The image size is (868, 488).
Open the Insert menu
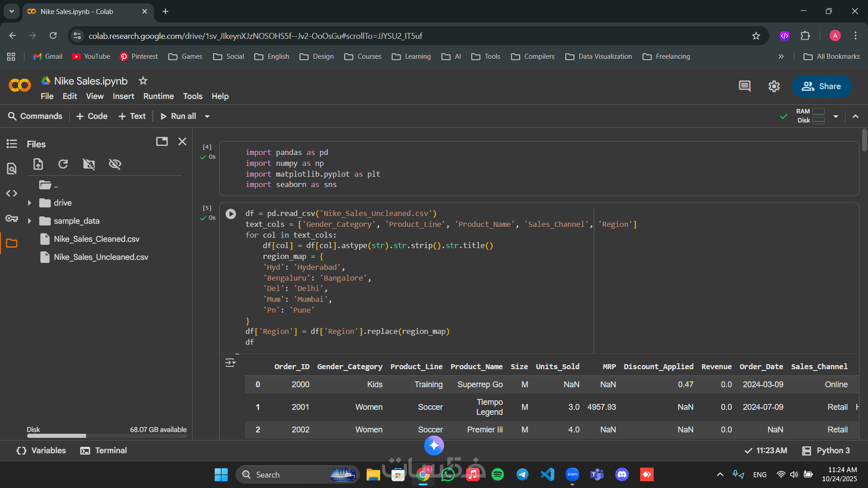123,96
